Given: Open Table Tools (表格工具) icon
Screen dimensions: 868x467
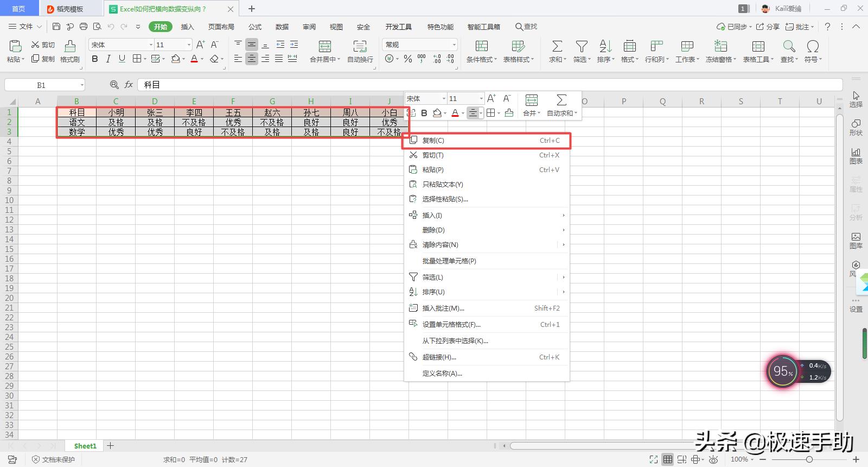Looking at the screenshot, I should pos(758,47).
